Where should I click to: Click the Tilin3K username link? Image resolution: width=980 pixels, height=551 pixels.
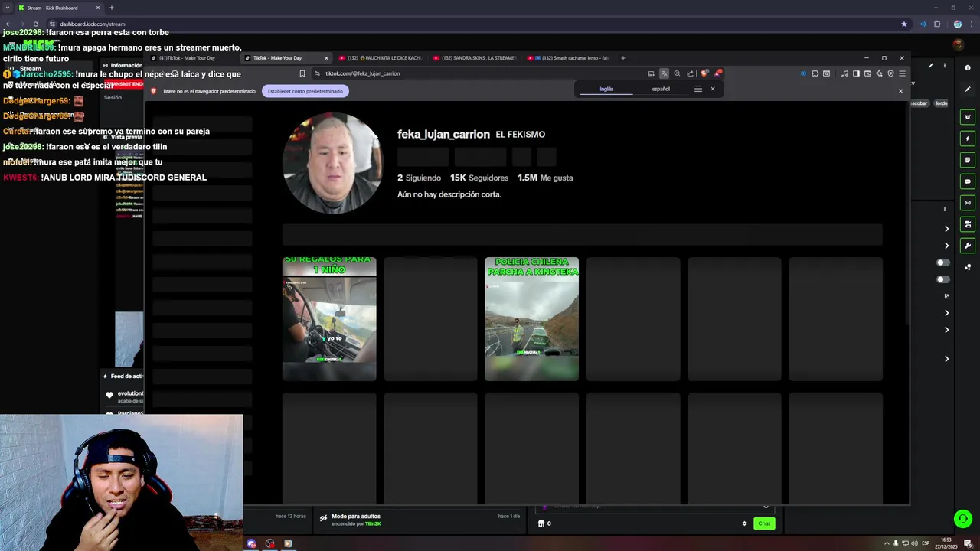373,523
